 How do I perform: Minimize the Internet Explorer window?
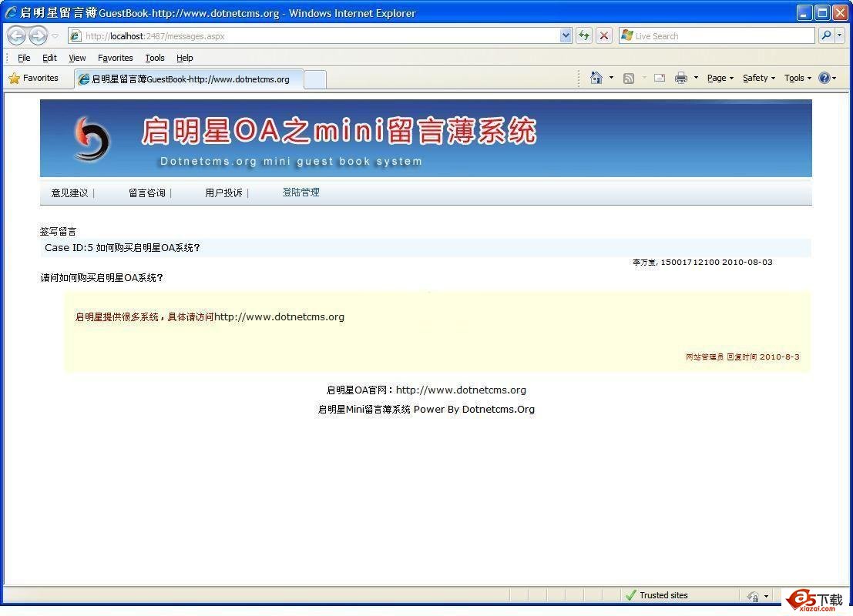point(804,12)
